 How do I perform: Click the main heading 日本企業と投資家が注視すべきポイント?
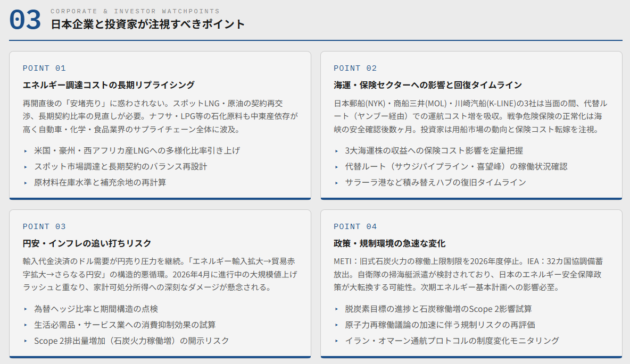pos(148,24)
